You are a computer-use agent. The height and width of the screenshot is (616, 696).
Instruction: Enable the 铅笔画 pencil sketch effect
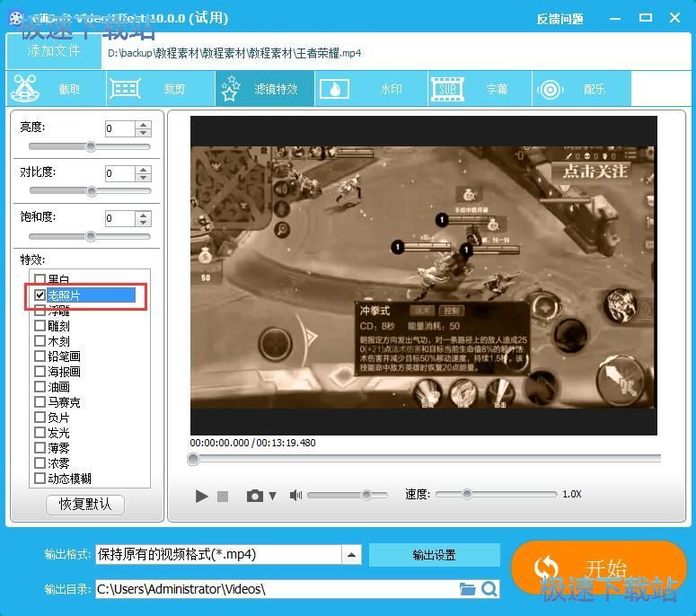point(40,356)
